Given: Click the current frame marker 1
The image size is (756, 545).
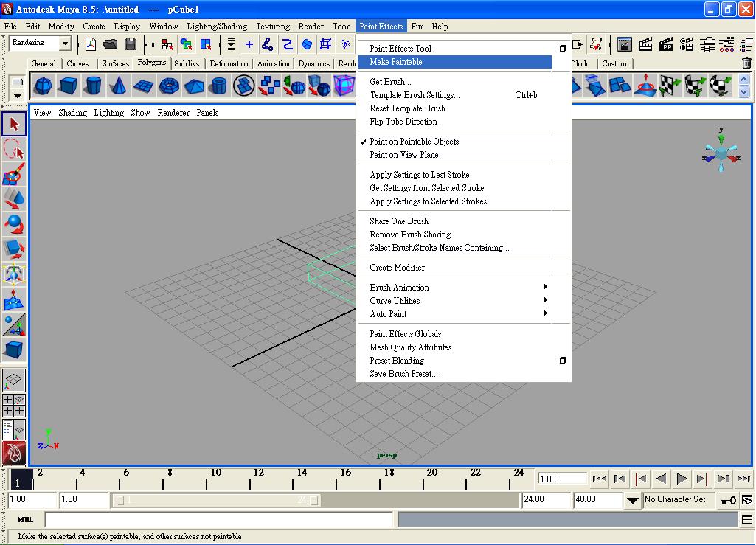Looking at the screenshot, I should (21, 479).
